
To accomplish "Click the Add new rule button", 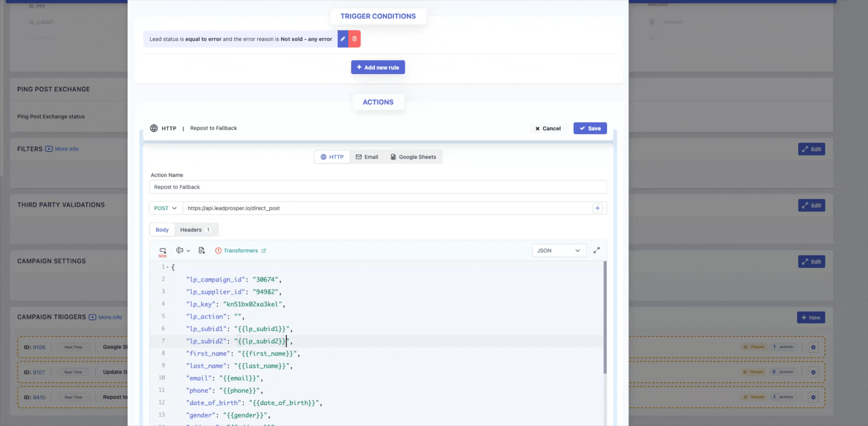I will [x=378, y=67].
